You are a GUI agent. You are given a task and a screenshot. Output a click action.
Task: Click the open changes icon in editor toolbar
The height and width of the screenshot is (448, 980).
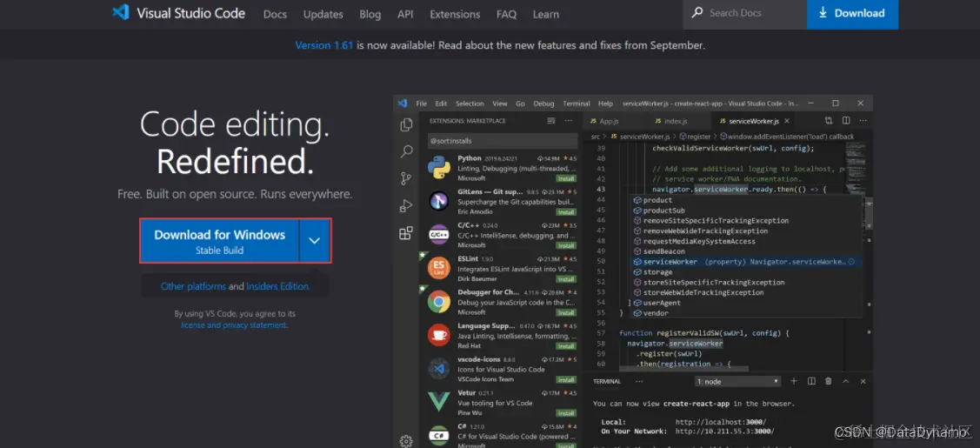click(829, 121)
